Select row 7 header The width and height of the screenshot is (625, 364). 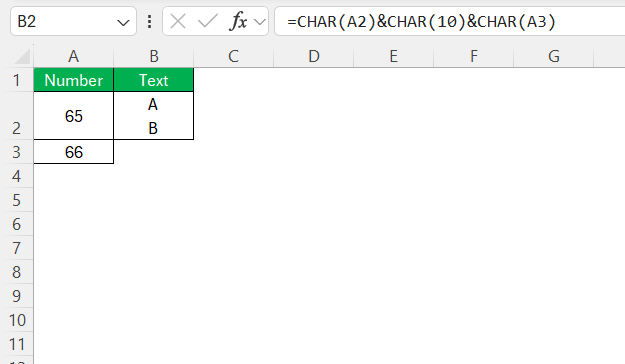click(x=16, y=248)
